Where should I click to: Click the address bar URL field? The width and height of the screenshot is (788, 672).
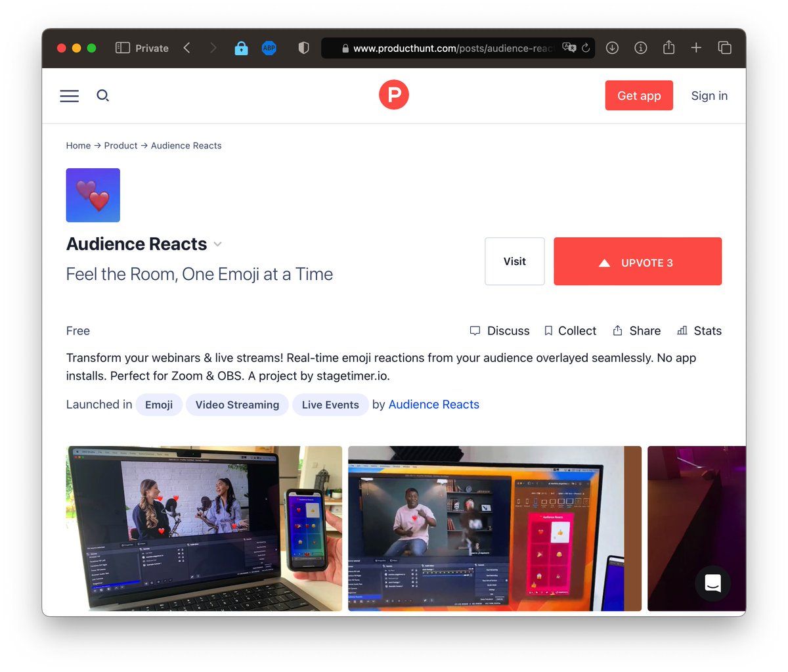tap(447, 48)
